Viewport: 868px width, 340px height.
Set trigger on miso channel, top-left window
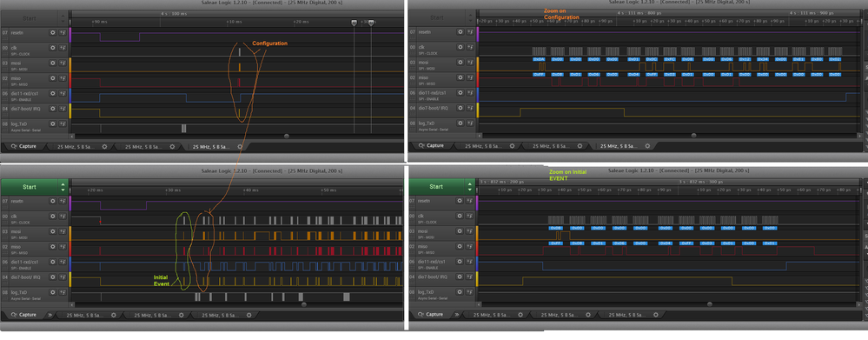[x=62, y=78]
